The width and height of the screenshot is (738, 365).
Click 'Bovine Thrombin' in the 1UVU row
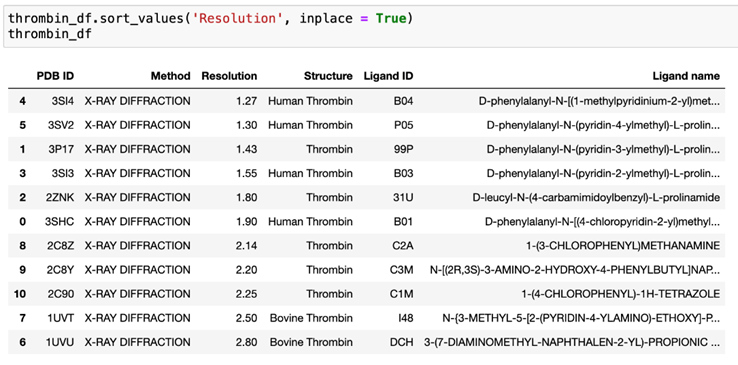click(x=311, y=342)
